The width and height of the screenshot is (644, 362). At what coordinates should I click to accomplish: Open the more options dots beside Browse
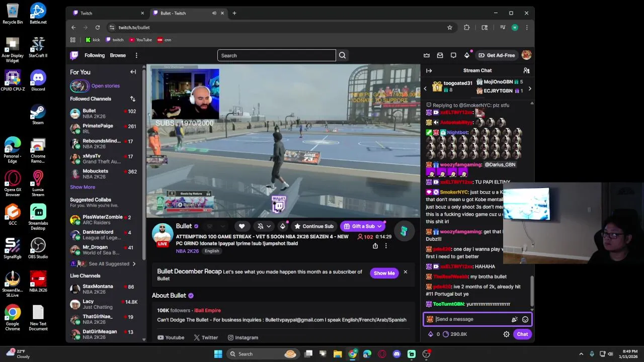click(x=136, y=55)
